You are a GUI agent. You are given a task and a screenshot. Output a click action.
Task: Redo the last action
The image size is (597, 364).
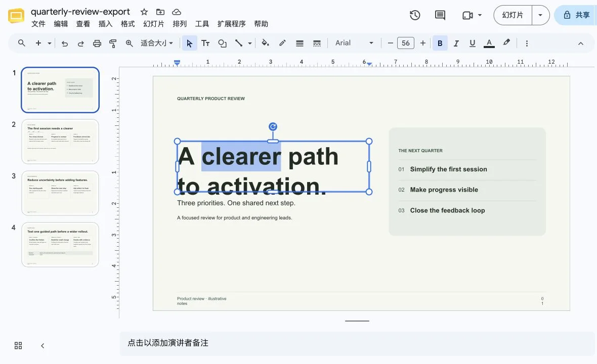pyautogui.click(x=81, y=43)
